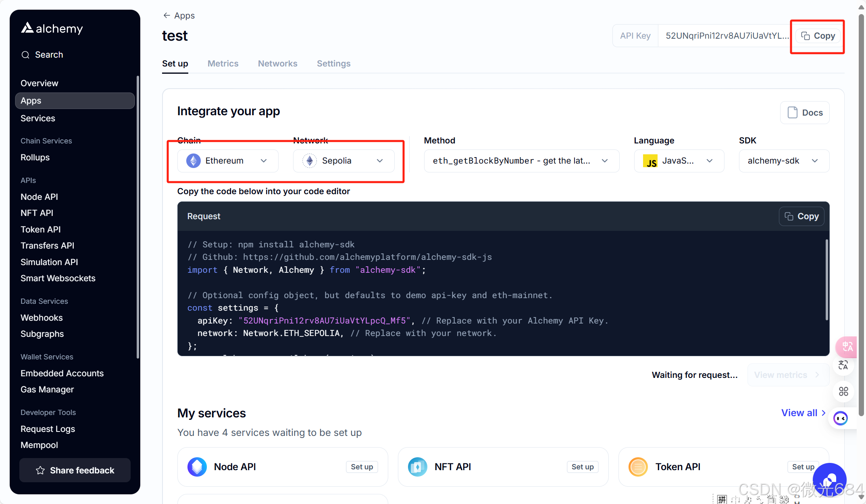Expand the SDK dropdown alchemy-sdk
The image size is (866, 504).
coord(783,161)
